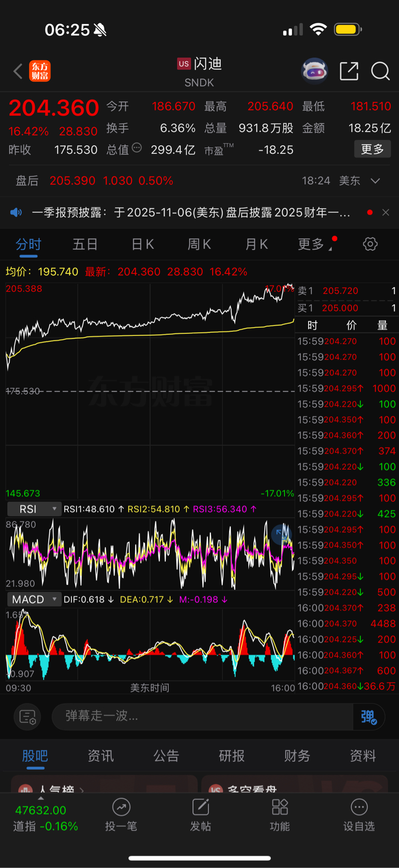The height and width of the screenshot is (868, 399).
Task: Open the 东方财富 orange logo
Action: [x=40, y=71]
